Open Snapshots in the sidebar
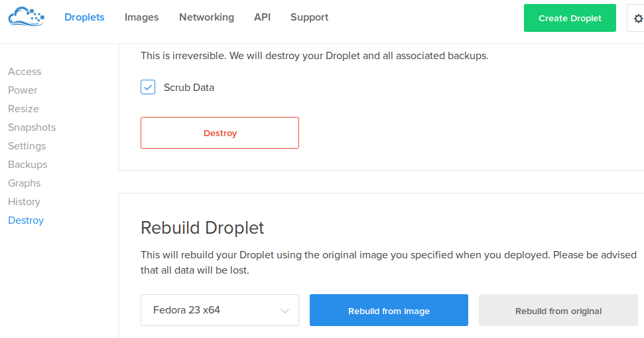Screen dimensions: 644x338 coord(32,127)
